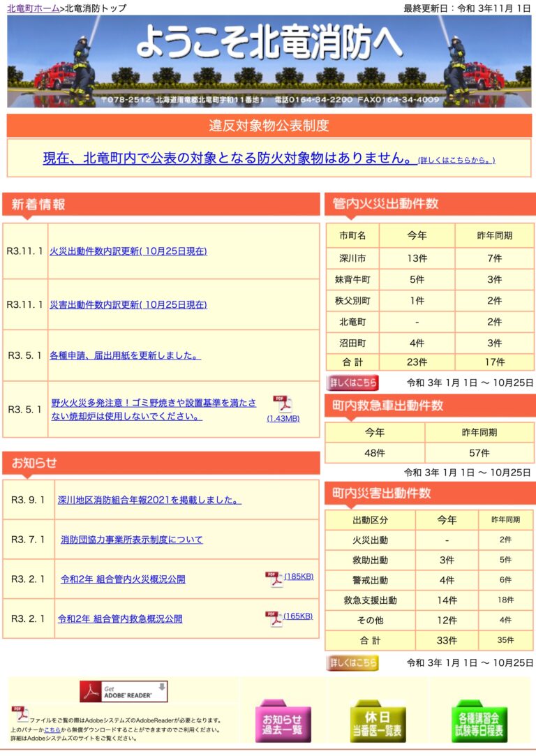
Task: Go to 北竜町ホーム breadcrumb link
Action: coord(33,8)
